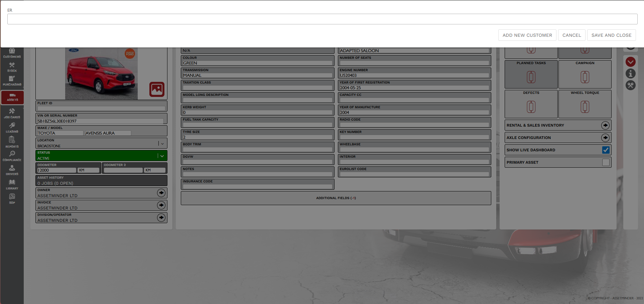Open Compliance from sidebar menu
Screen dimensions: 644x304
pyautogui.click(x=12, y=156)
